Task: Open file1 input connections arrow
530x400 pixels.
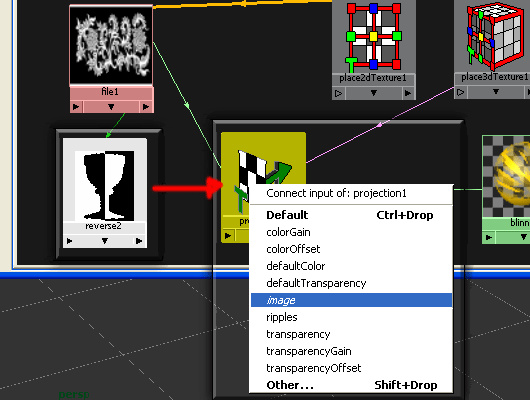Action: click(76, 107)
